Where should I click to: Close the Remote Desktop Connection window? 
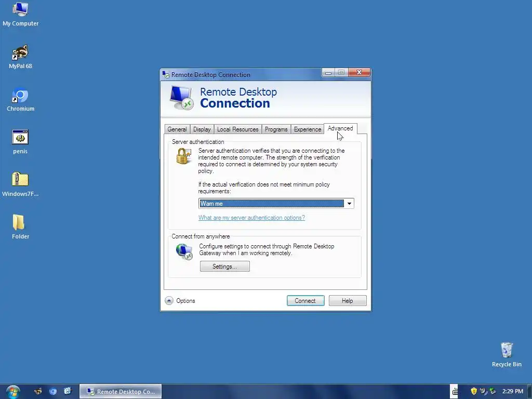click(359, 72)
